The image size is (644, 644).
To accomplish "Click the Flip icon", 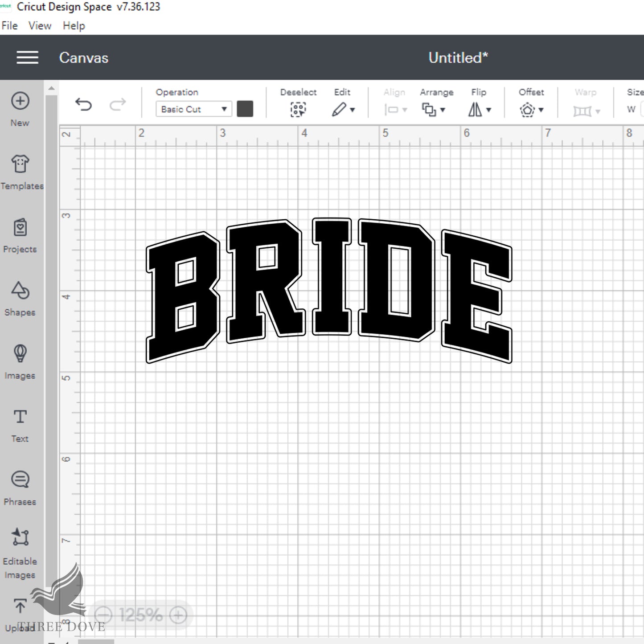I will coord(475,110).
